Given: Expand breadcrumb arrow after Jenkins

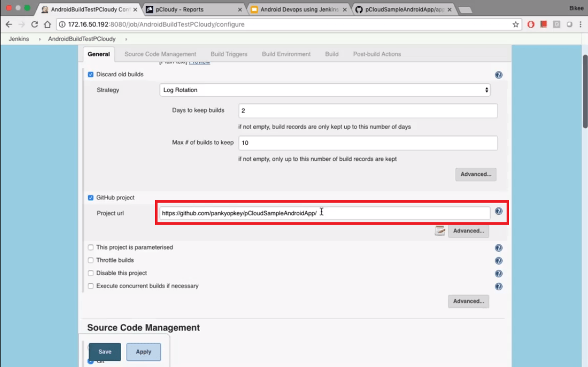Looking at the screenshot, I should coord(40,39).
